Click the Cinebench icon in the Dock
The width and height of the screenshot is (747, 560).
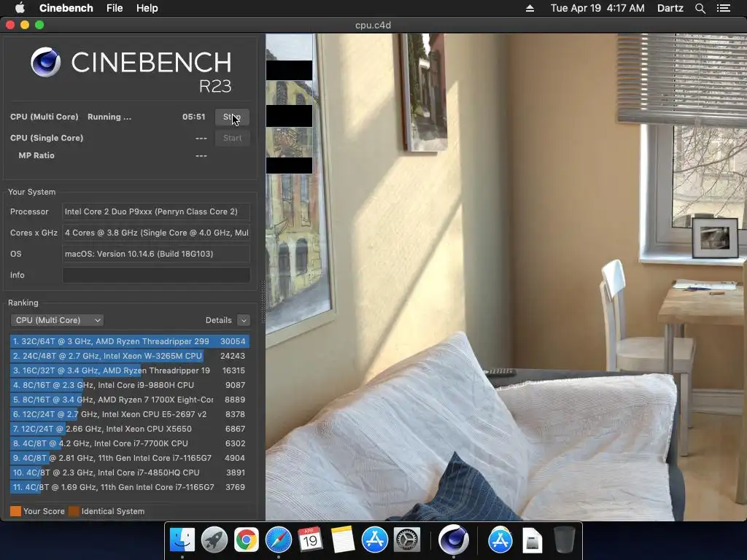click(453, 540)
